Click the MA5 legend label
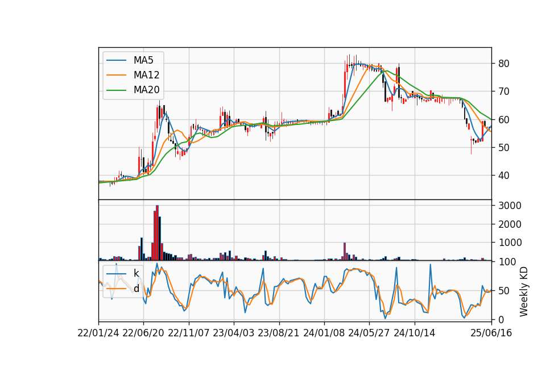546x392 pixels. [143, 60]
